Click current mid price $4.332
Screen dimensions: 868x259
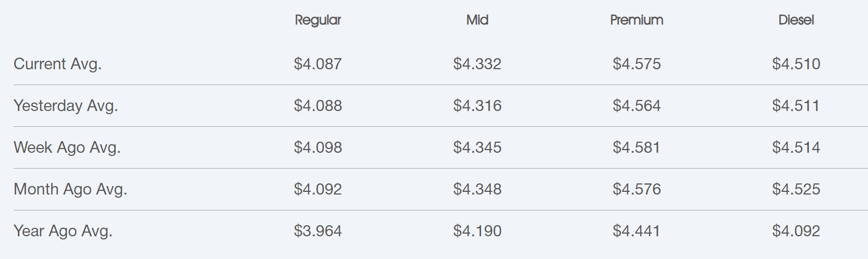pos(477,64)
